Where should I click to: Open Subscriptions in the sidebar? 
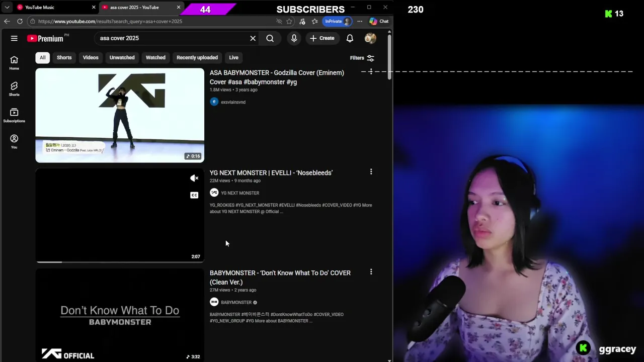tap(14, 115)
